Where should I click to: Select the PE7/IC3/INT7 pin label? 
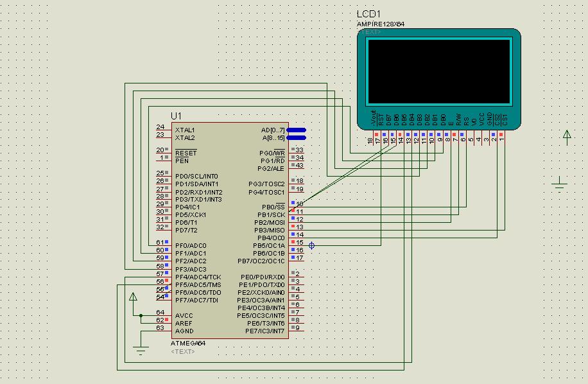[x=264, y=331]
